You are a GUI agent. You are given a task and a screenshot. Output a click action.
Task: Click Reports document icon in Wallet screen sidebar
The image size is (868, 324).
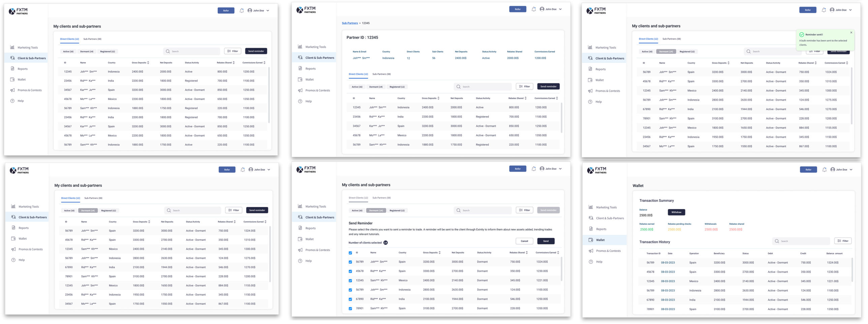pyautogui.click(x=591, y=229)
